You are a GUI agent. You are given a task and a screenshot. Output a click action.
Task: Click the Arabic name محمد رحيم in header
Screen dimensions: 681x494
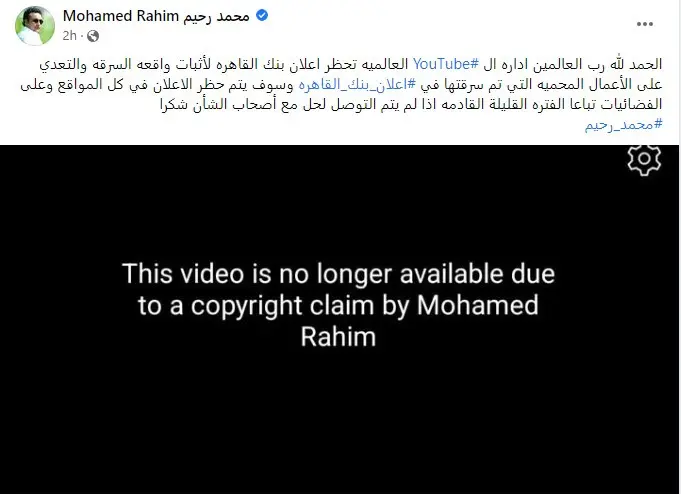tap(216, 17)
